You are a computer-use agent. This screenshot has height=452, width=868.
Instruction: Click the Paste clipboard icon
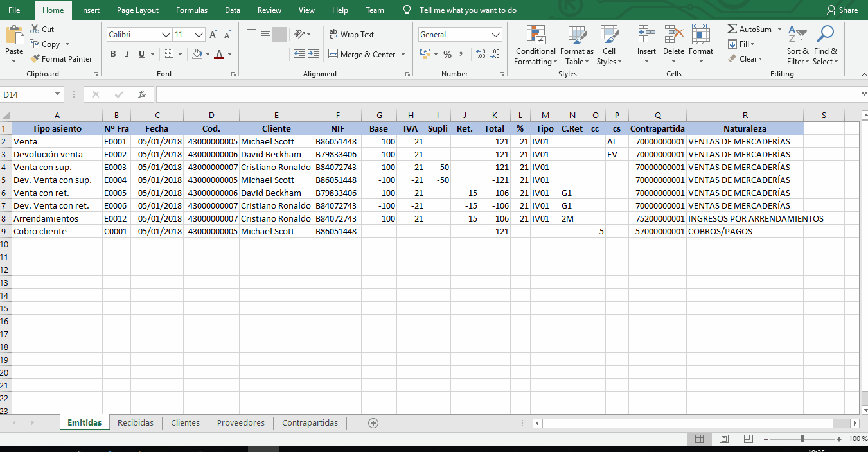(x=14, y=35)
